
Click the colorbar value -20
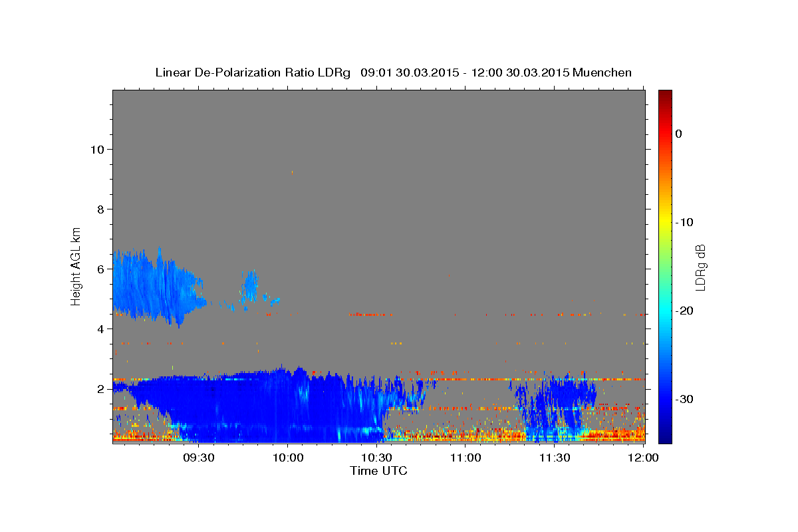tap(685, 311)
